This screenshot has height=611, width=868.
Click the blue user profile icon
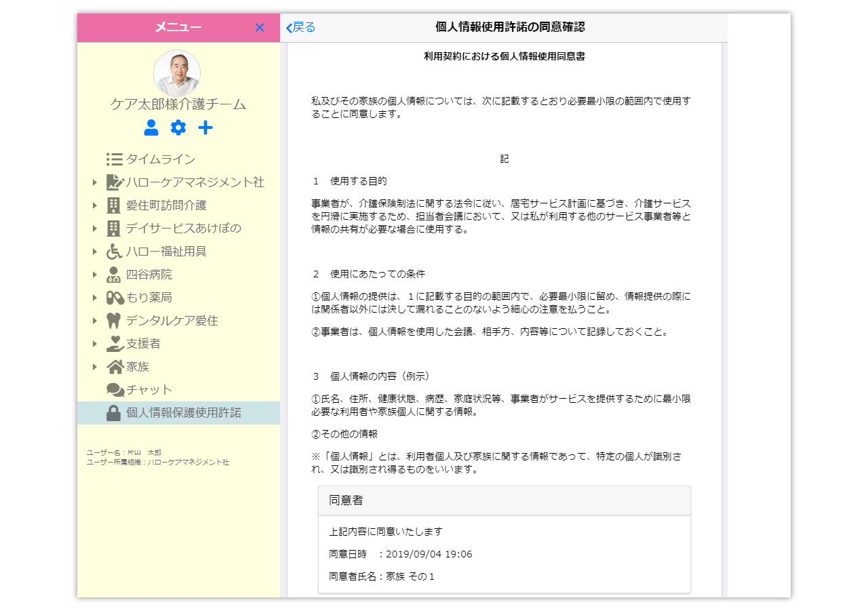coord(151,127)
